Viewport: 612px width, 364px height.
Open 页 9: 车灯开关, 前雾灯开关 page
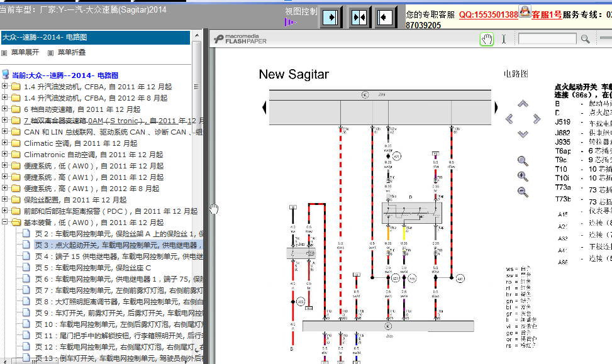[119, 313]
